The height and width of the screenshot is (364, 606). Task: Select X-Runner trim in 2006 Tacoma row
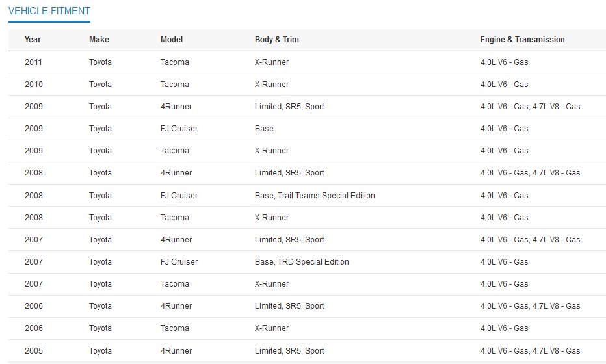click(x=272, y=328)
